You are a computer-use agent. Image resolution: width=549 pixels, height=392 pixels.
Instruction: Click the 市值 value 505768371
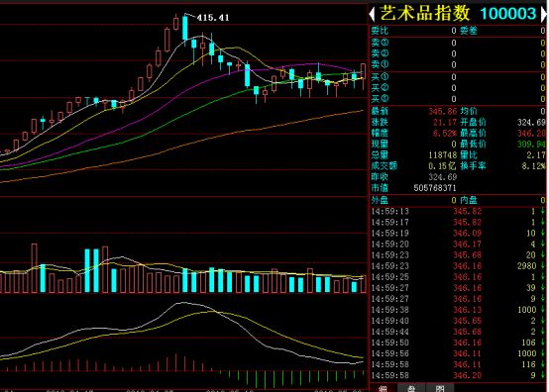point(435,188)
